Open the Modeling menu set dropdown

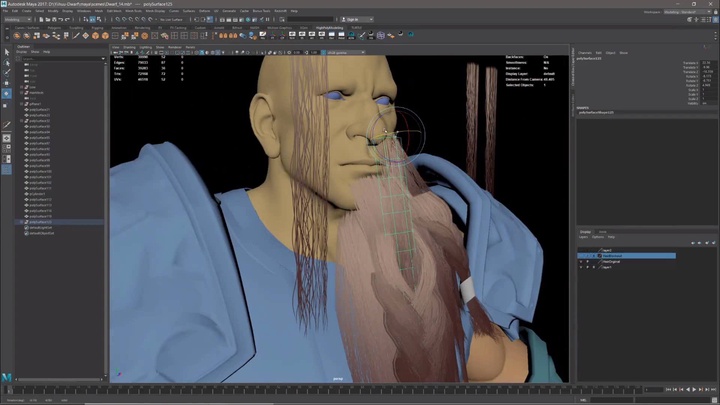tap(16, 19)
